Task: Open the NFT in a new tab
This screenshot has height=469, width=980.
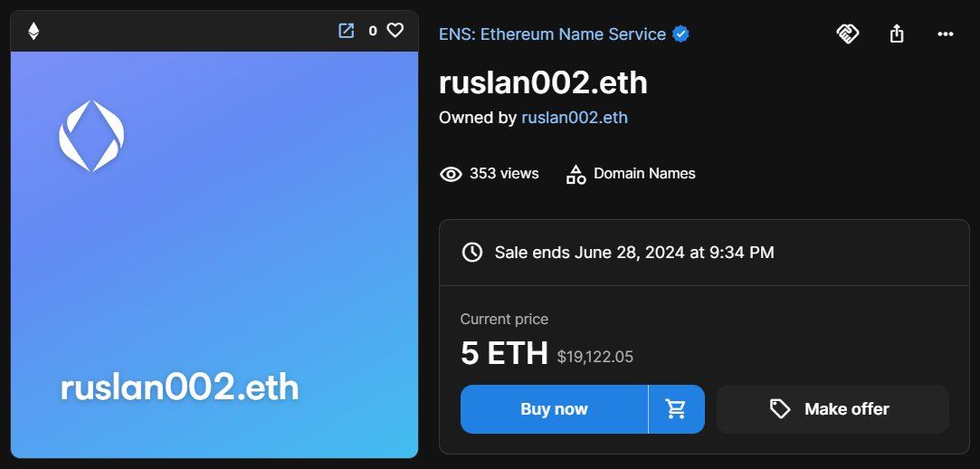Action: pyautogui.click(x=347, y=31)
